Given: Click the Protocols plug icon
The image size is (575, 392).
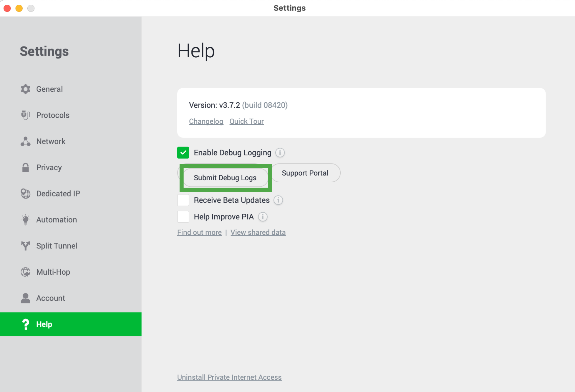Looking at the screenshot, I should pyautogui.click(x=26, y=115).
